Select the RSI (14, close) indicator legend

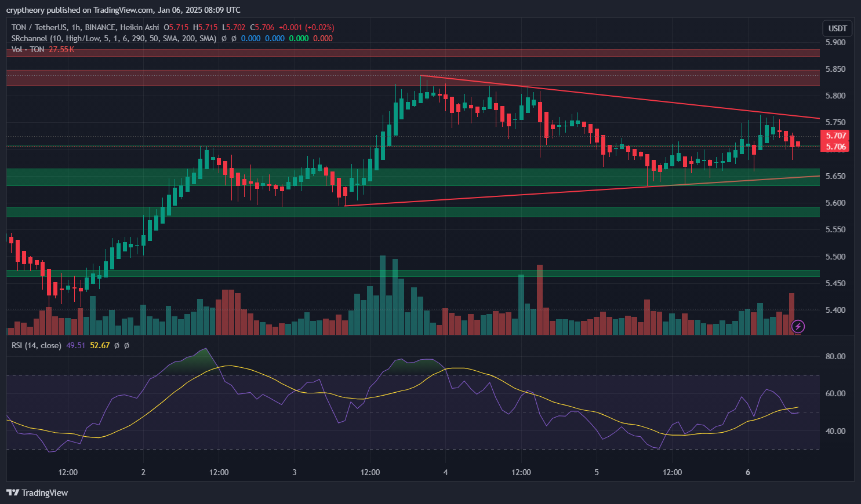tap(37, 345)
